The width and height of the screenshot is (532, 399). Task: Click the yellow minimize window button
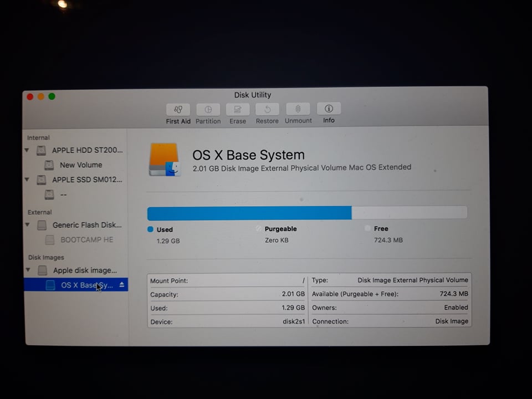point(40,96)
